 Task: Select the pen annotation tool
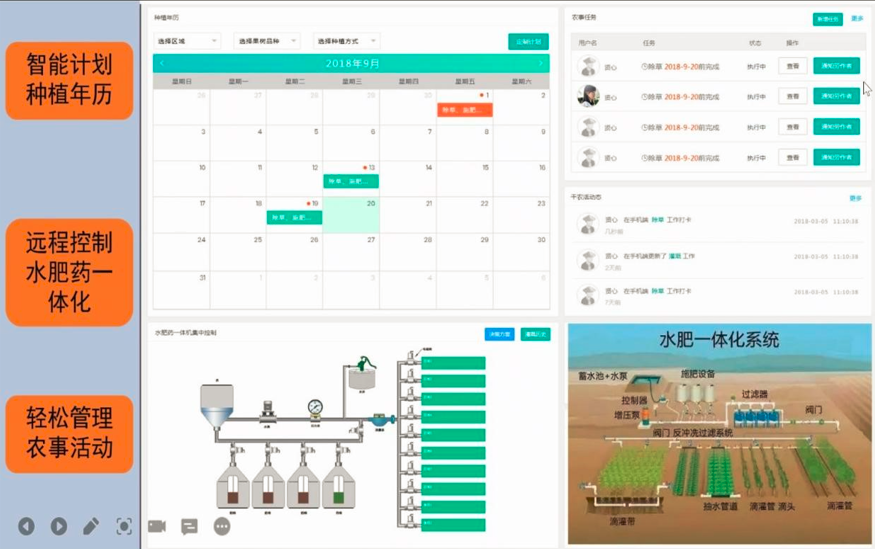tap(91, 526)
